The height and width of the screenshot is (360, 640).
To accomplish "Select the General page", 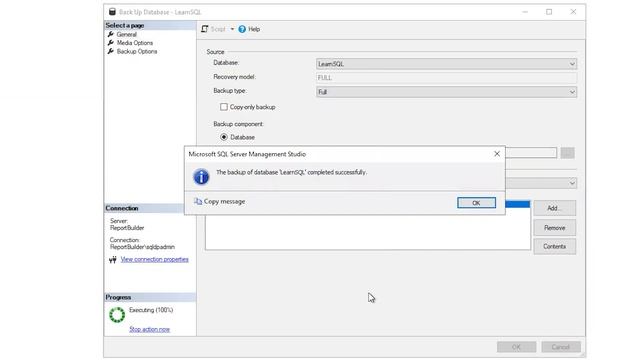I will (x=127, y=35).
